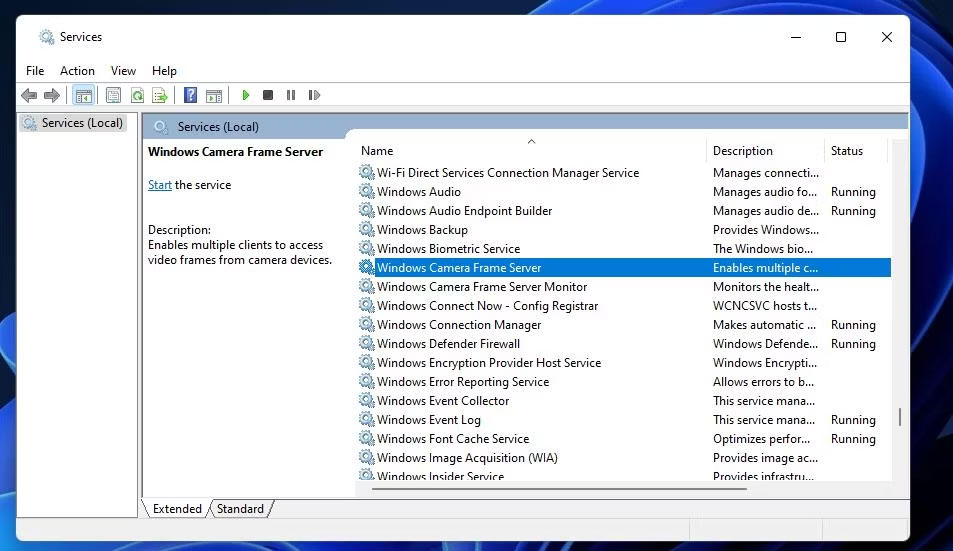Click gear icon beside Windows Defender Firewall

(x=366, y=343)
